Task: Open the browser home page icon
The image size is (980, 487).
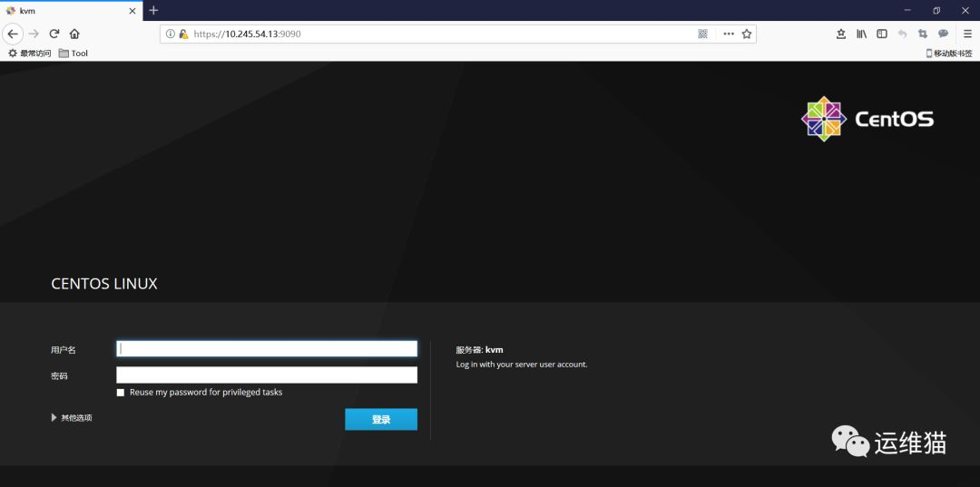Action: point(74,34)
